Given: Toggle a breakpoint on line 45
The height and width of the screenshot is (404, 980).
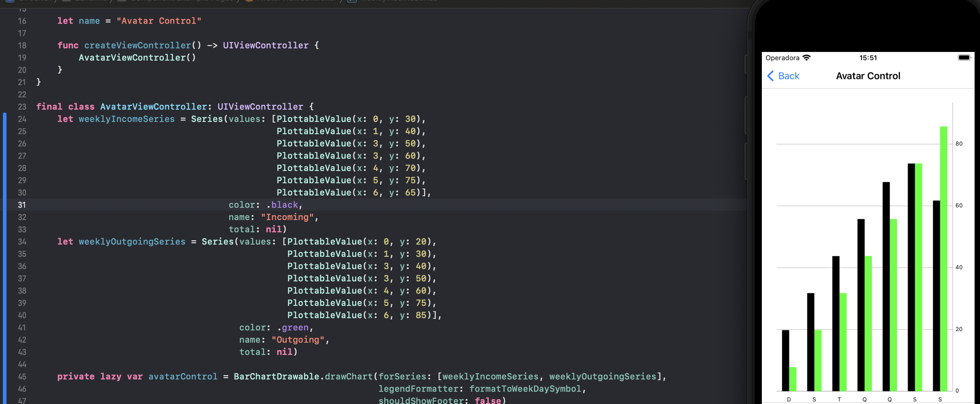Looking at the screenshot, I should point(22,377).
